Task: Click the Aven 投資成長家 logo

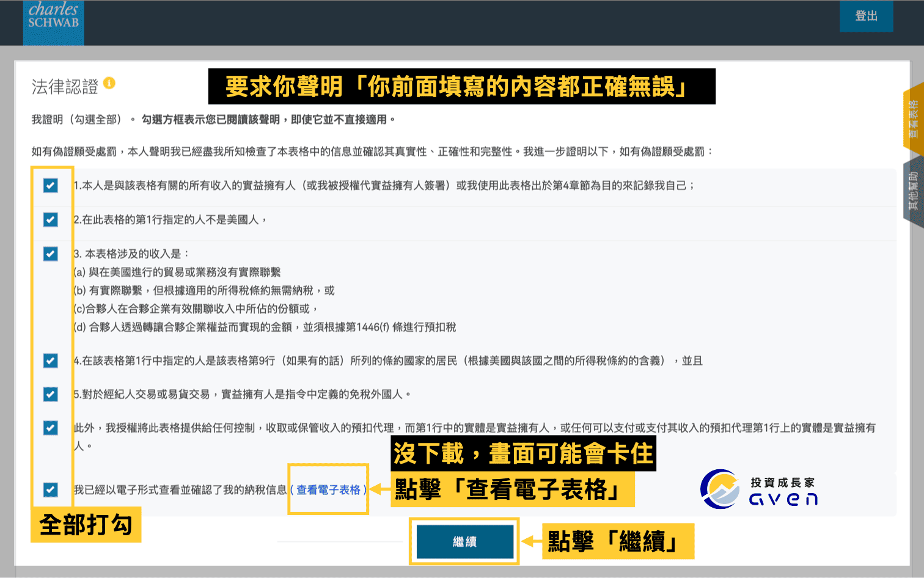Action: tap(759, 490)
